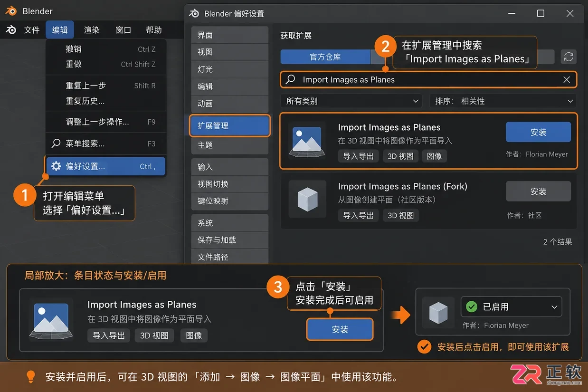Click the 作者: 社区 author text
588x392 pixels.
point(524,215)
